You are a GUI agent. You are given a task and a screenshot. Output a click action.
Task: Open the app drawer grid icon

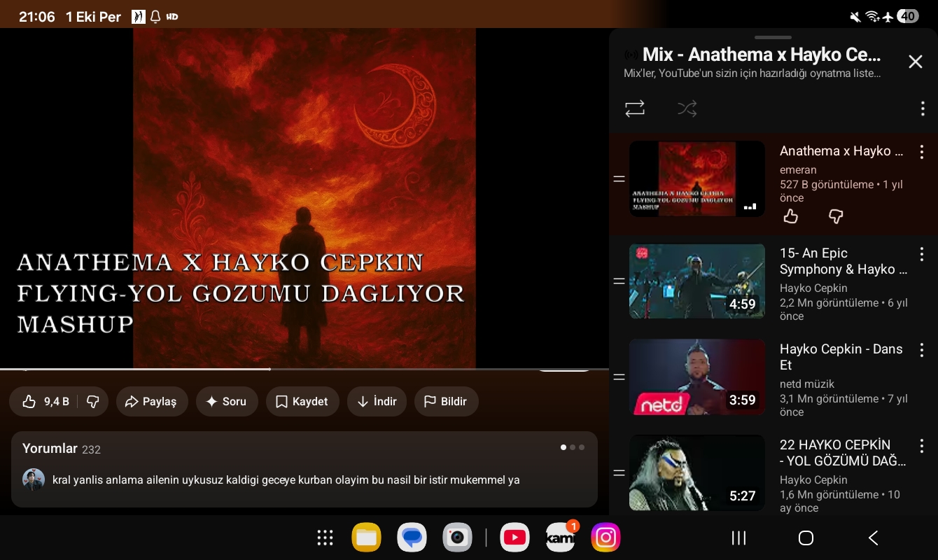click(325, 538)
